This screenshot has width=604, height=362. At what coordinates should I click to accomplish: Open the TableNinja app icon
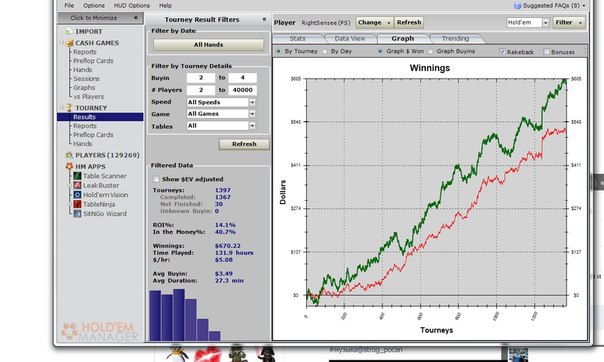(x=77, y=204)
